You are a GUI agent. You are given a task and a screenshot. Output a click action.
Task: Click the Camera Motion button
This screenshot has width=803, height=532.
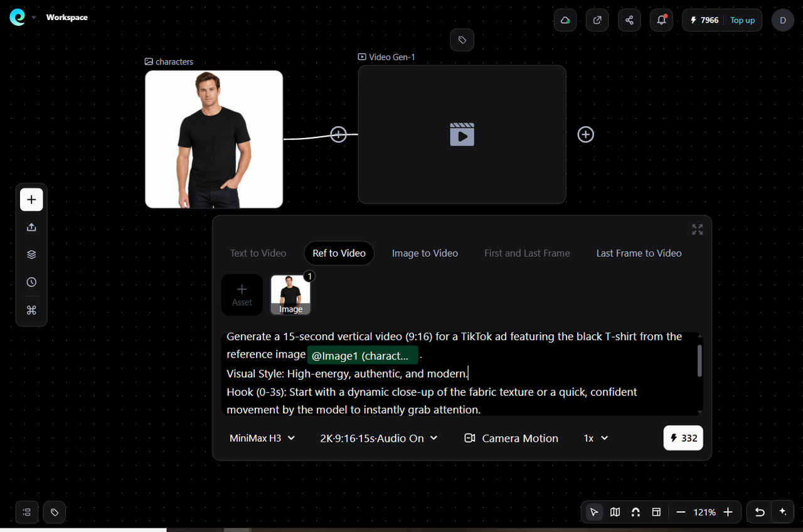tap(511, 439)
